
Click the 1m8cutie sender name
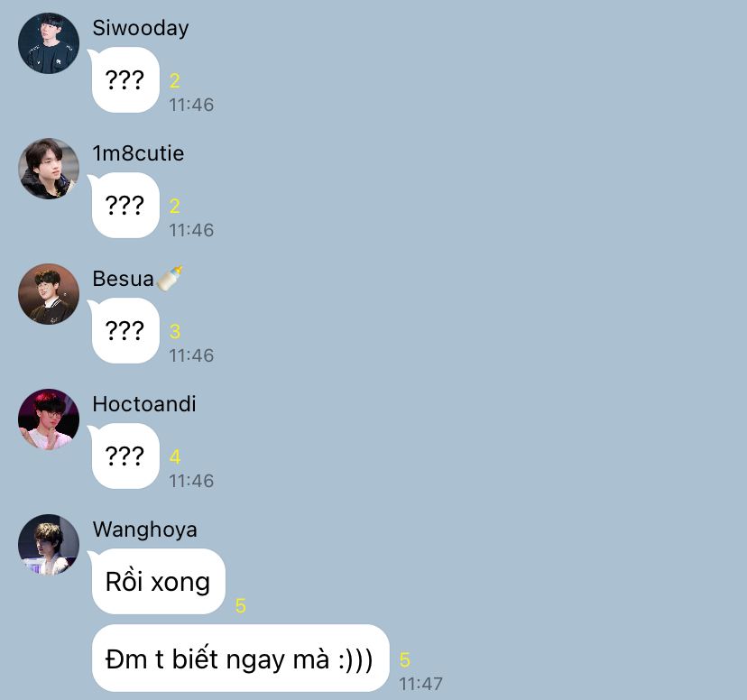(x=138, y=153)
